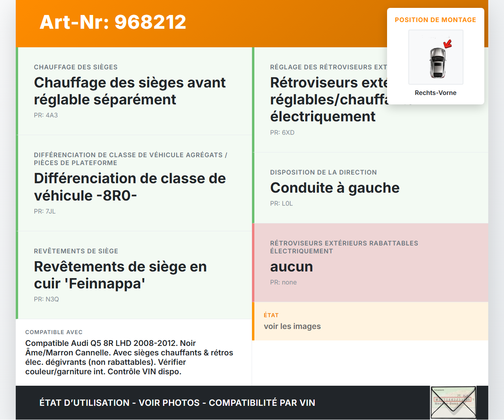
Task: Click the car position diagram icon
Action: 435,57
